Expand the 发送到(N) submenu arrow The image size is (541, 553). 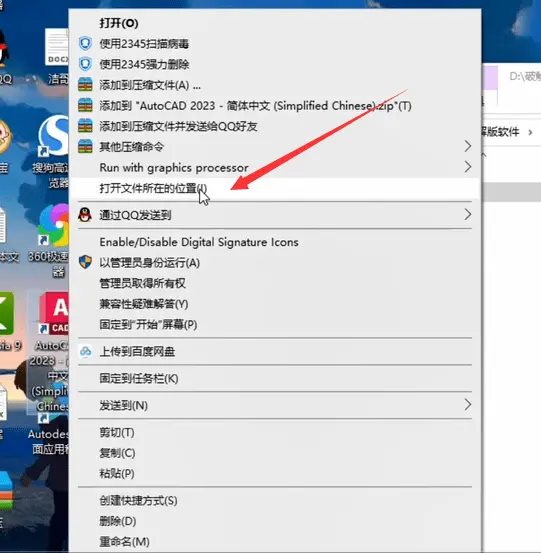tap(468, 405)
